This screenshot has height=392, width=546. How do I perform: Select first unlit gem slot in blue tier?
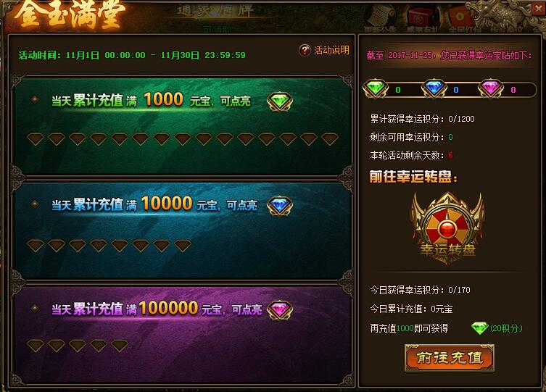36,246
